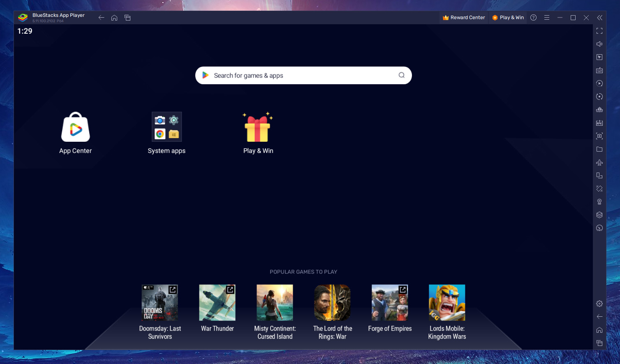This screenshot has height=364, width=620.
Task: Open recent apps from top bar icon
Action: (x=127, y=18)
